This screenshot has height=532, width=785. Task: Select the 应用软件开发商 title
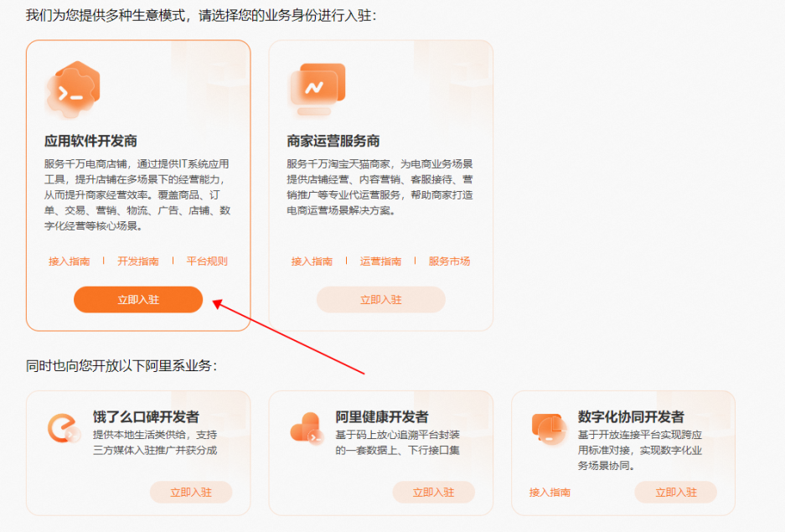[90, 141]
